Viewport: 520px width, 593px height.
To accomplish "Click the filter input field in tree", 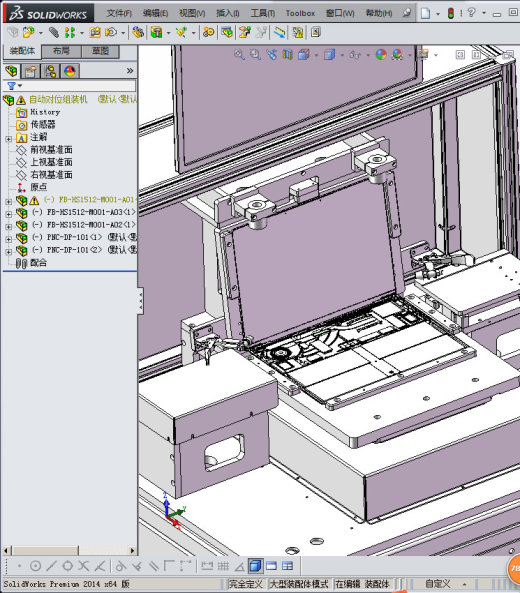I will tap(79, 86).
